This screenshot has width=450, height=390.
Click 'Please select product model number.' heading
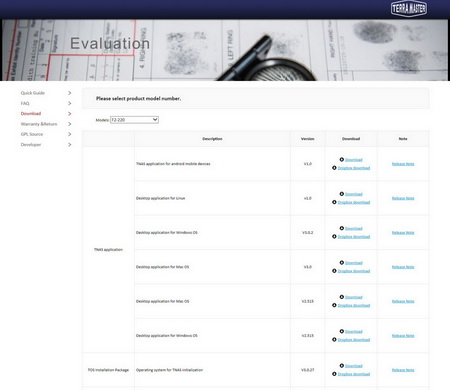(x=138, y=99)
